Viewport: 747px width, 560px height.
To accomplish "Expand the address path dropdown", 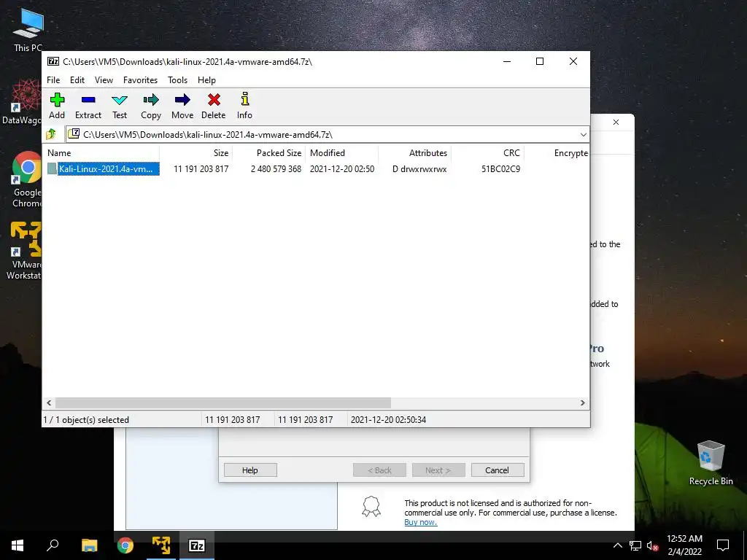I will click(x=583, y=135).
